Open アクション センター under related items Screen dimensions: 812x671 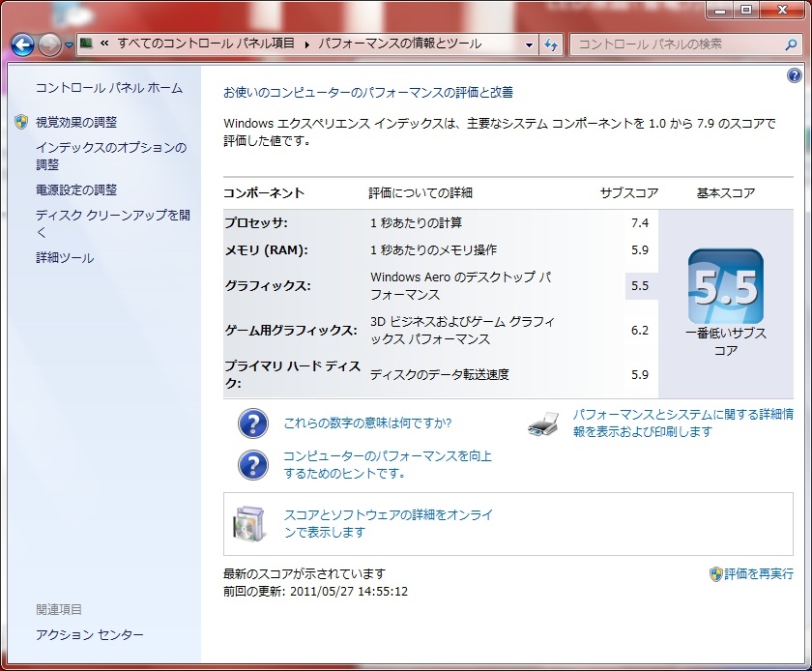[89, 634]
